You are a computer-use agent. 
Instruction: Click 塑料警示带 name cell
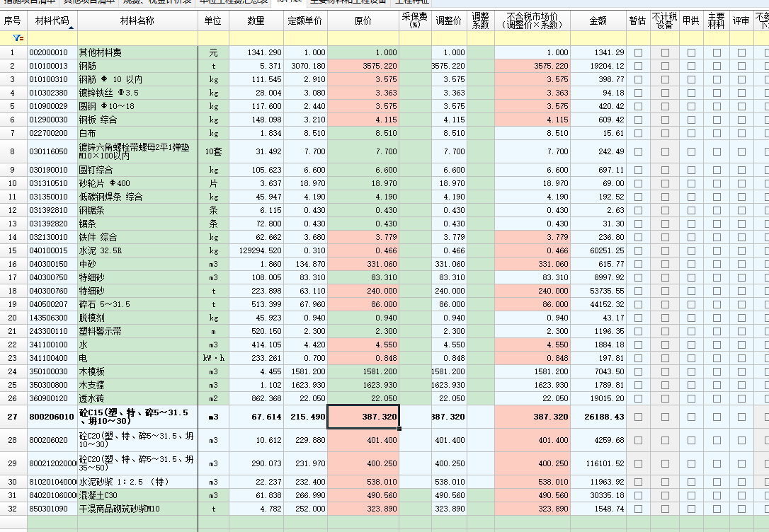coord(137,331)
